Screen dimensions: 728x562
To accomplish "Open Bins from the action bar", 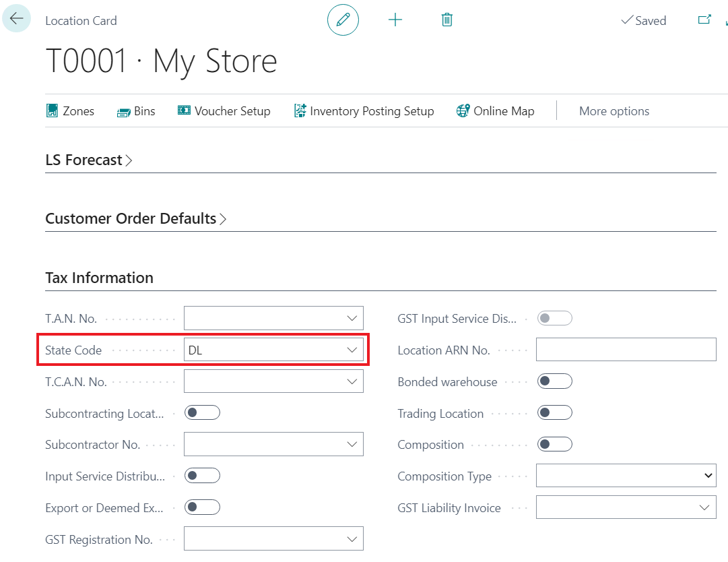I will click(x=136, y=111).
